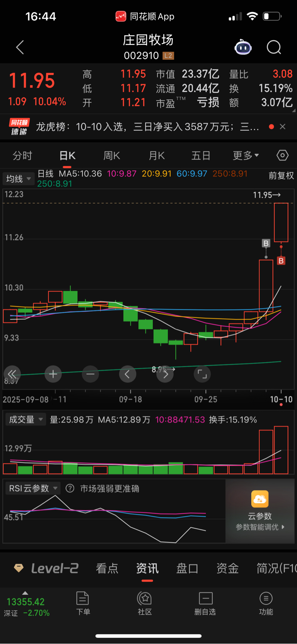
Task: Tap the Level-2 diamond icon
Action: (x=19, y=568)
